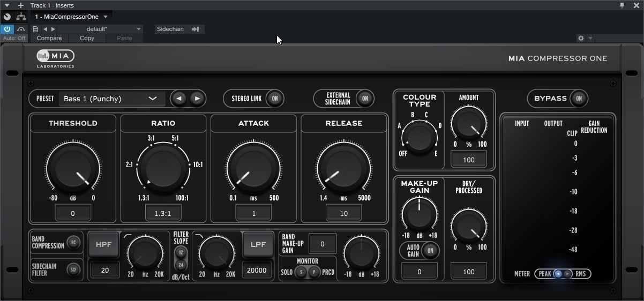Click the Attack knob

tap(253, 168)
